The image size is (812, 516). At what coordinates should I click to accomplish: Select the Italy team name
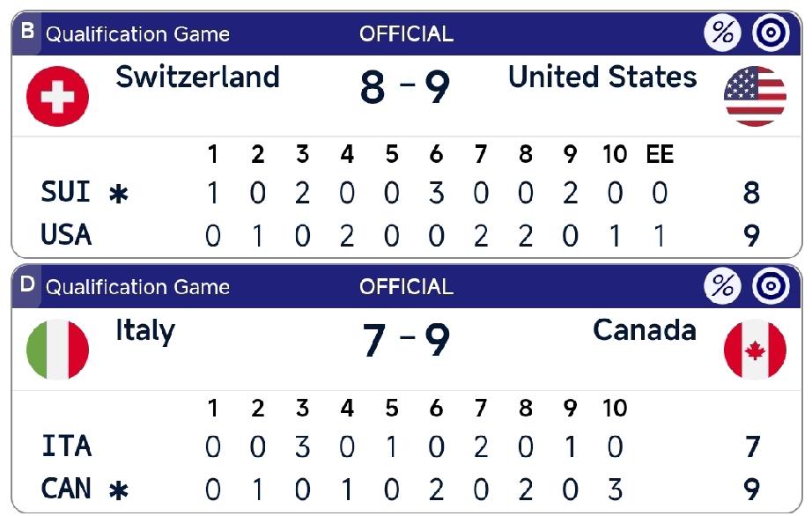click(145, 331)
